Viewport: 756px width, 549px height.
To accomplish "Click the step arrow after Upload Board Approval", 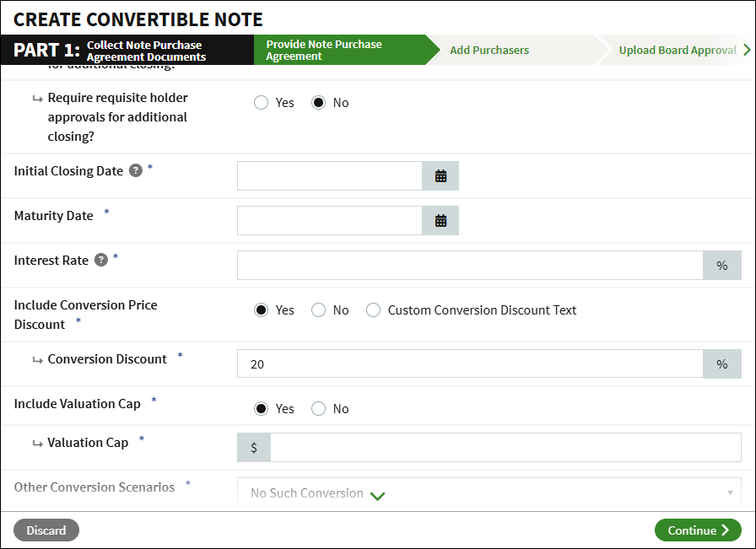I will point(747,50).
